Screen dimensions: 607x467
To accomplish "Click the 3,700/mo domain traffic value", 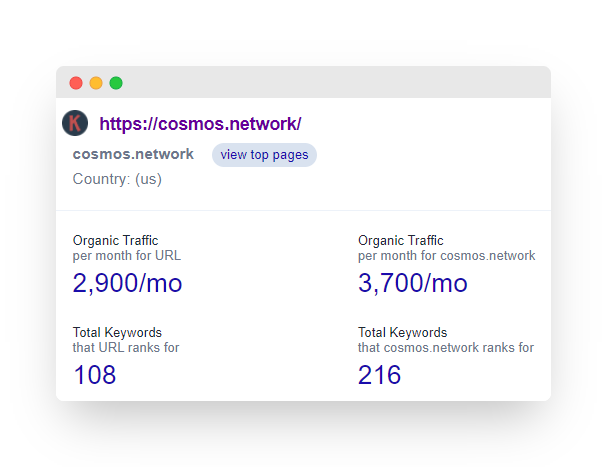I will (x=413, y=283).
